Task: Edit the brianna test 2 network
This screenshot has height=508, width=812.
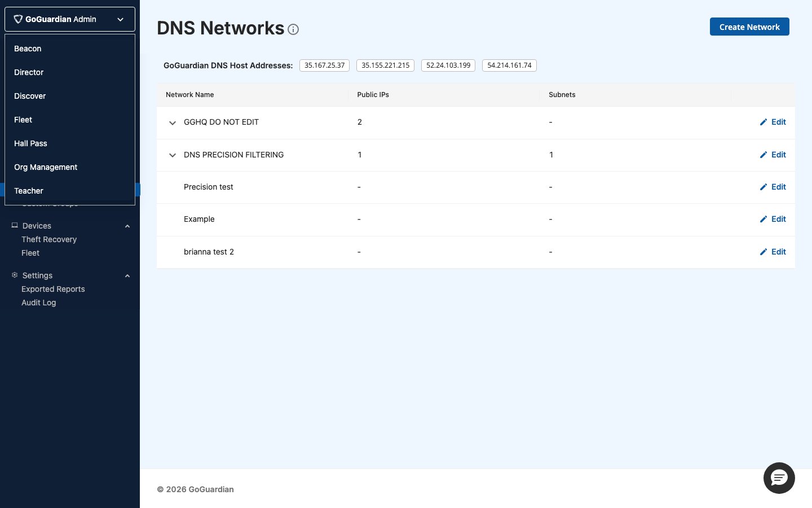Action: click(x=773, y=252)
